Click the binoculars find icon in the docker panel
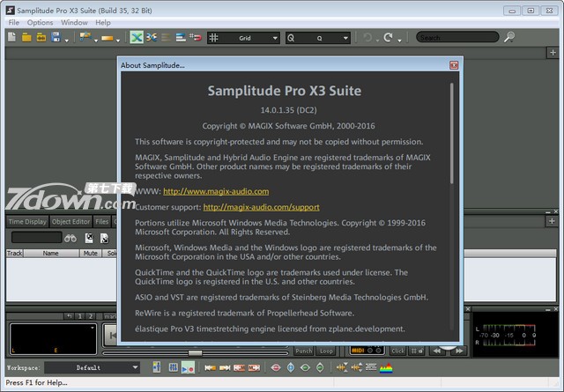Screen dimensions: 564x392 70,238
